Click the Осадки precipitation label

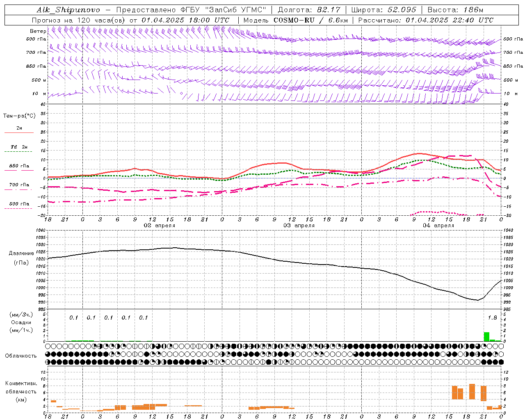(21, 322)
